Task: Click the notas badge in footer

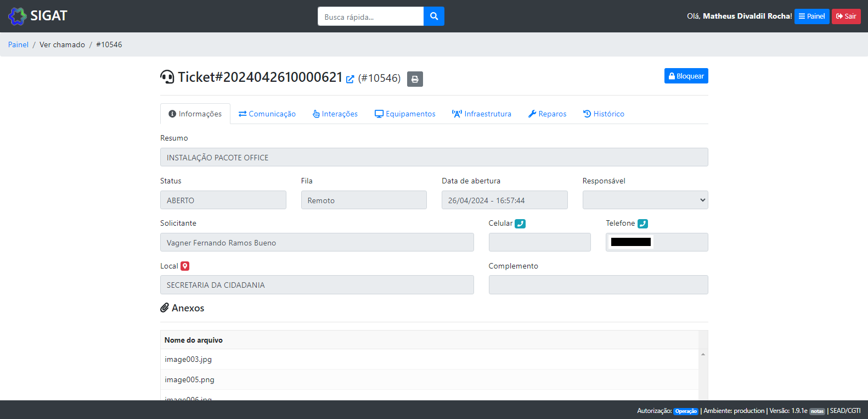Action: (817, 411)
